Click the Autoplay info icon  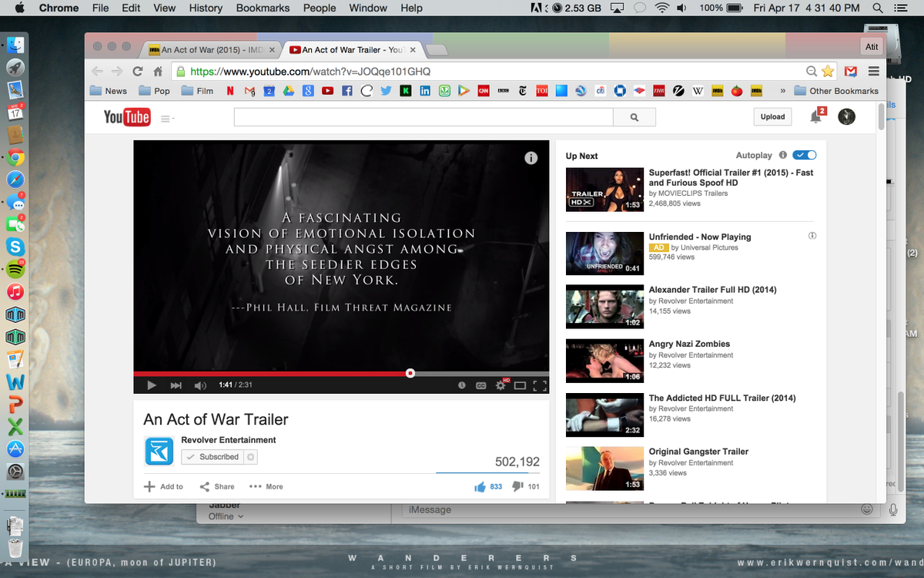click(783, 155)
